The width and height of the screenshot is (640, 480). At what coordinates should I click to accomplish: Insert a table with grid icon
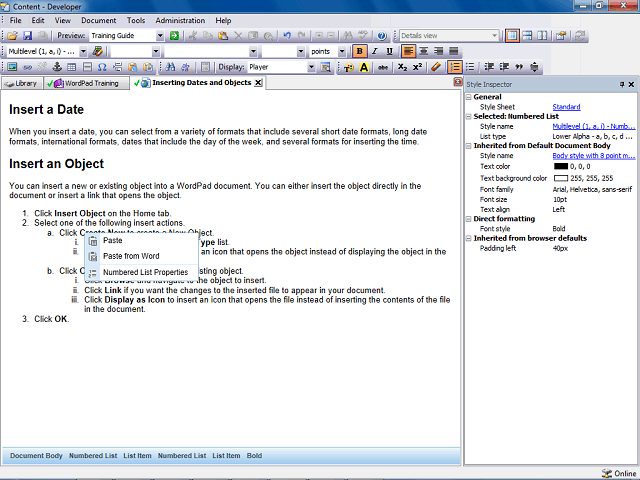(72, 67)
